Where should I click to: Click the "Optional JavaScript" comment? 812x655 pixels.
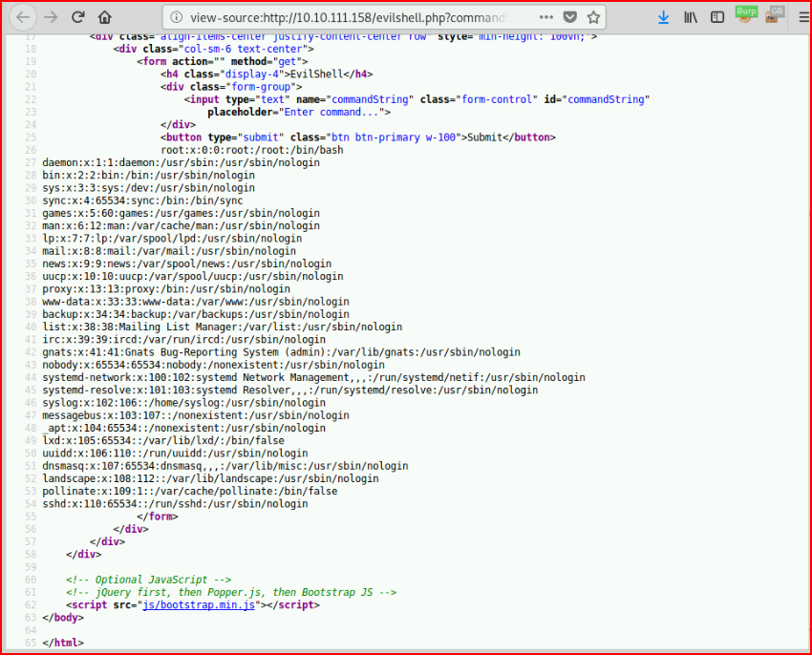149,580
